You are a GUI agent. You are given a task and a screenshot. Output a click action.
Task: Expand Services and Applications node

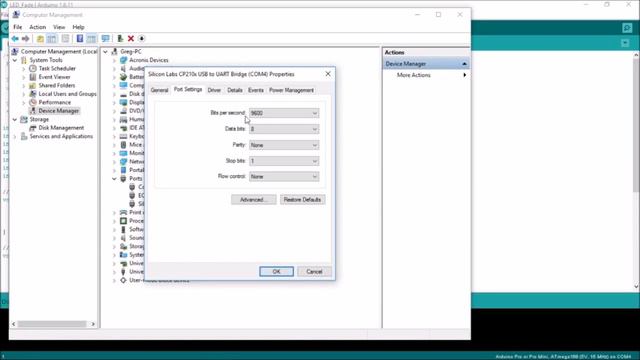(15, 136)
